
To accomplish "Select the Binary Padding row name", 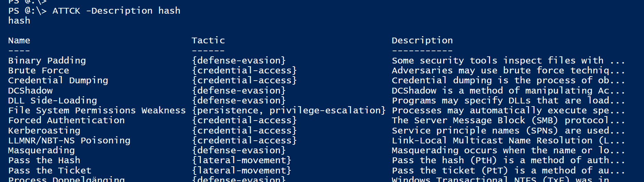I will pos(47,61).
